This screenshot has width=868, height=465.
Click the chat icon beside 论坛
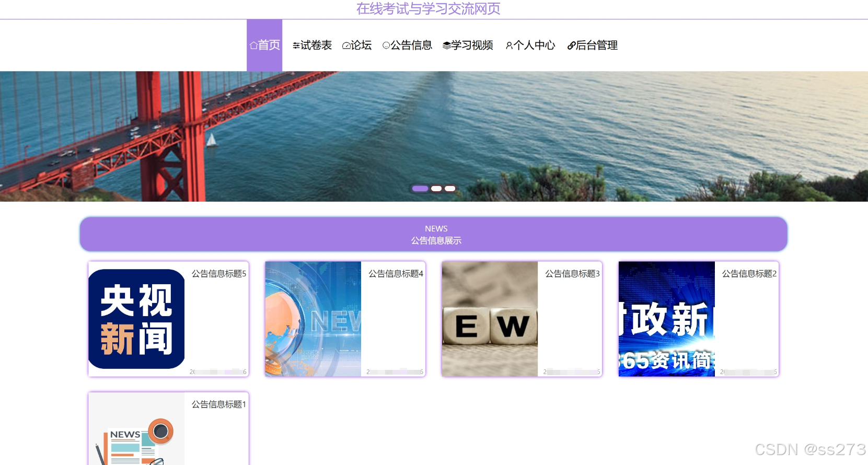[346, 46]
